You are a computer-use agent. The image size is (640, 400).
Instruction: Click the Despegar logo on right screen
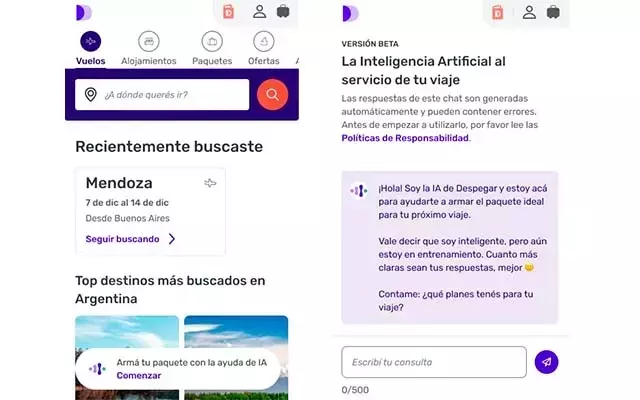click(351, 13)
